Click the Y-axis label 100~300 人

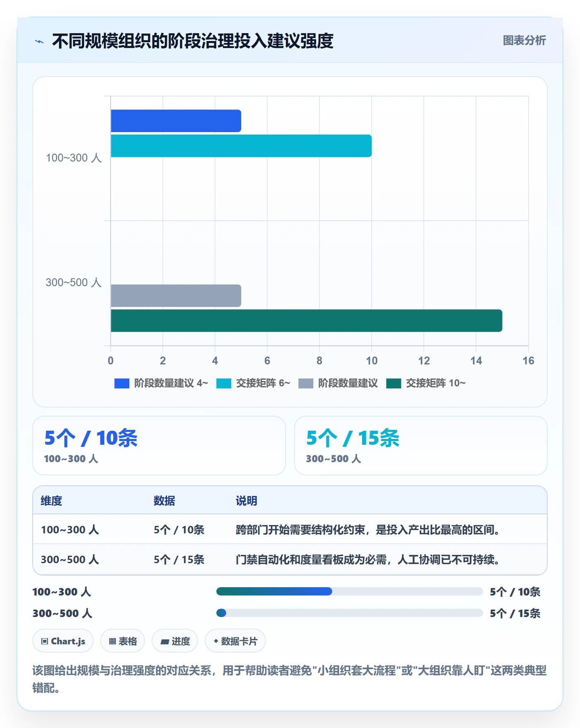click(x=74, y=158)
